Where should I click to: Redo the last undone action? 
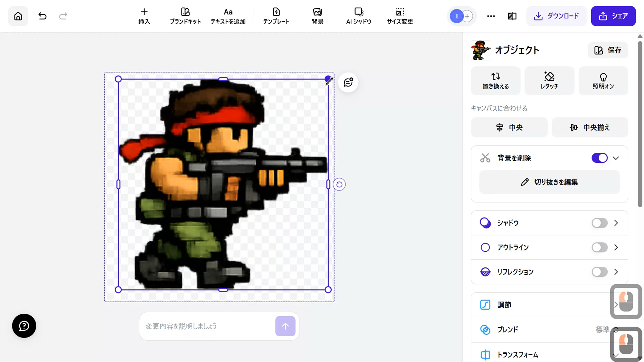click(x=63, y=16)
